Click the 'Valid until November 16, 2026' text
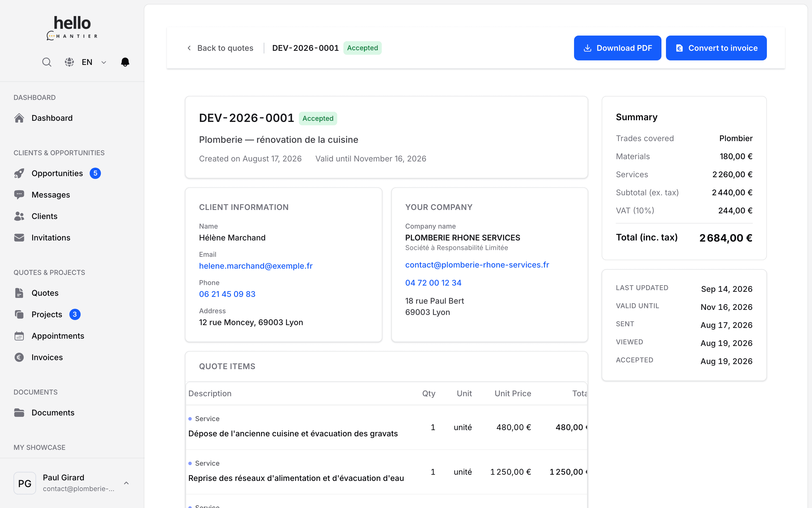 point(371,159)
